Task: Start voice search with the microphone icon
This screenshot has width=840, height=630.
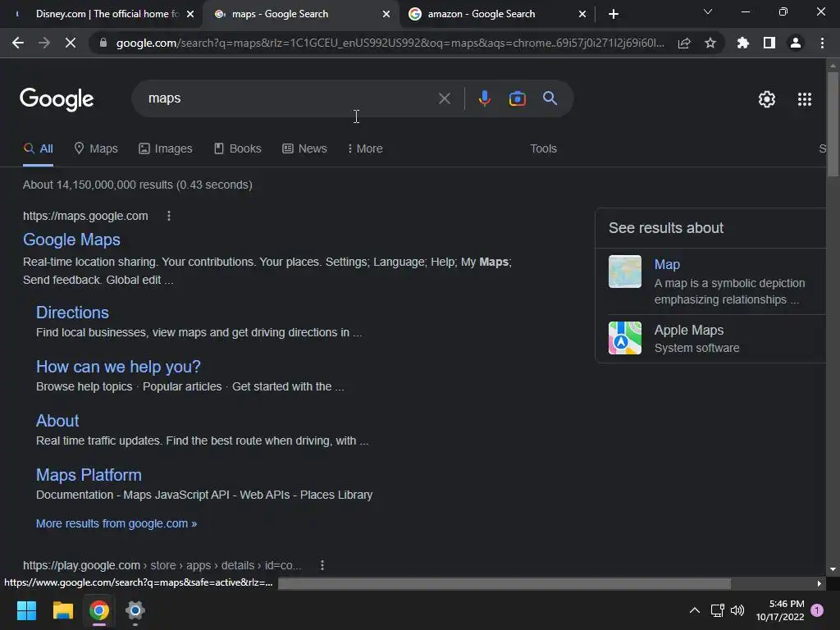Action: pyautogui.click(x=484, y=98)
